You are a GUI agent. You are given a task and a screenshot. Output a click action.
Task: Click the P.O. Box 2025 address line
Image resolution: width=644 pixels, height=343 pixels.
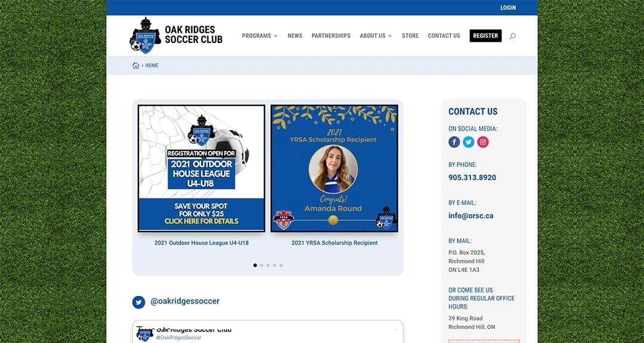(466, 252)
